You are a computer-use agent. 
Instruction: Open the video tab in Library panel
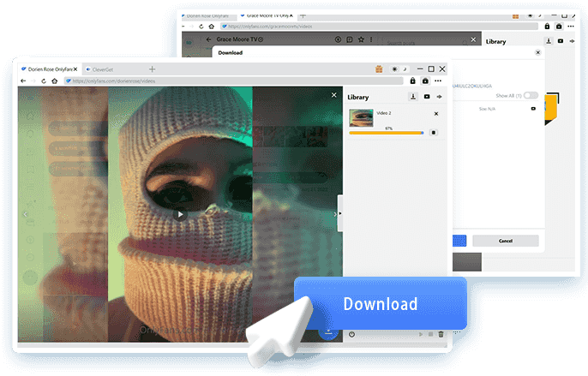point(427,97)
